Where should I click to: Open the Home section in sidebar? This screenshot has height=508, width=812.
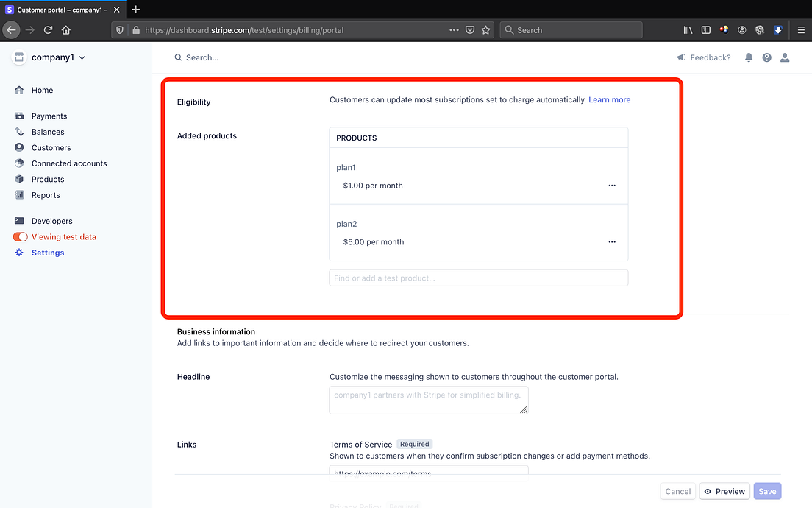coord(42,89)
